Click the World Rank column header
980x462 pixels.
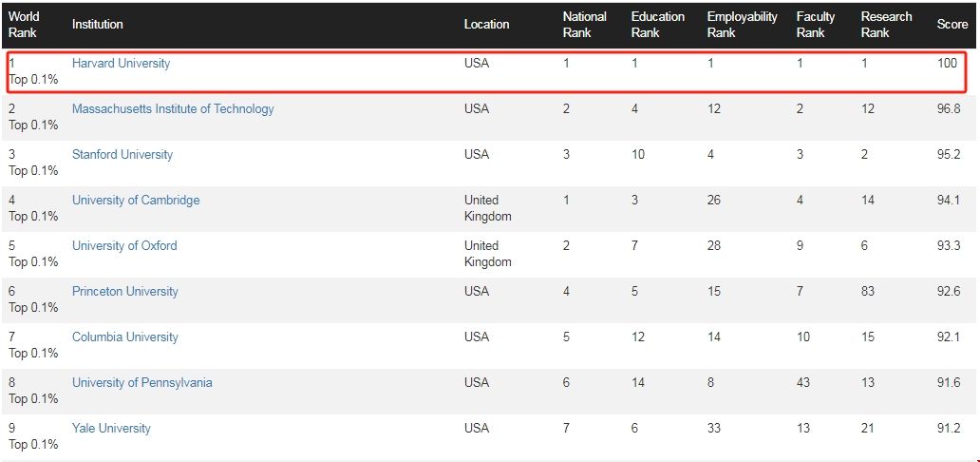(24, 25)
